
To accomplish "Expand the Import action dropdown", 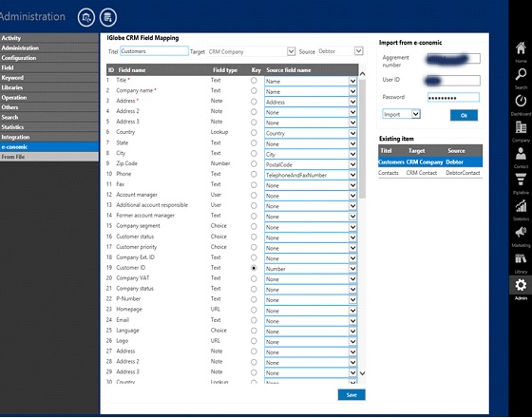I will [x=416, y=114].
